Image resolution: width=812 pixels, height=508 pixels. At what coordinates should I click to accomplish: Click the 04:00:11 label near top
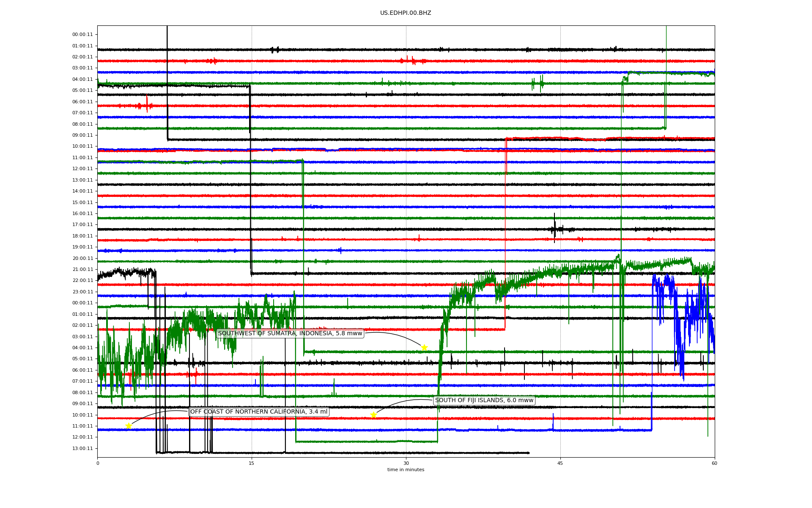pyautogui.click(x=82, y=80)
